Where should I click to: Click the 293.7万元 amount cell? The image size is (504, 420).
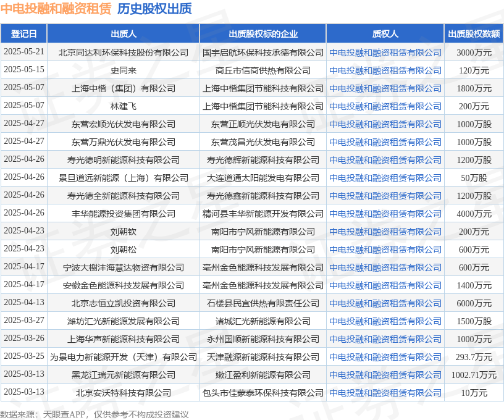[x=474, y=357]
